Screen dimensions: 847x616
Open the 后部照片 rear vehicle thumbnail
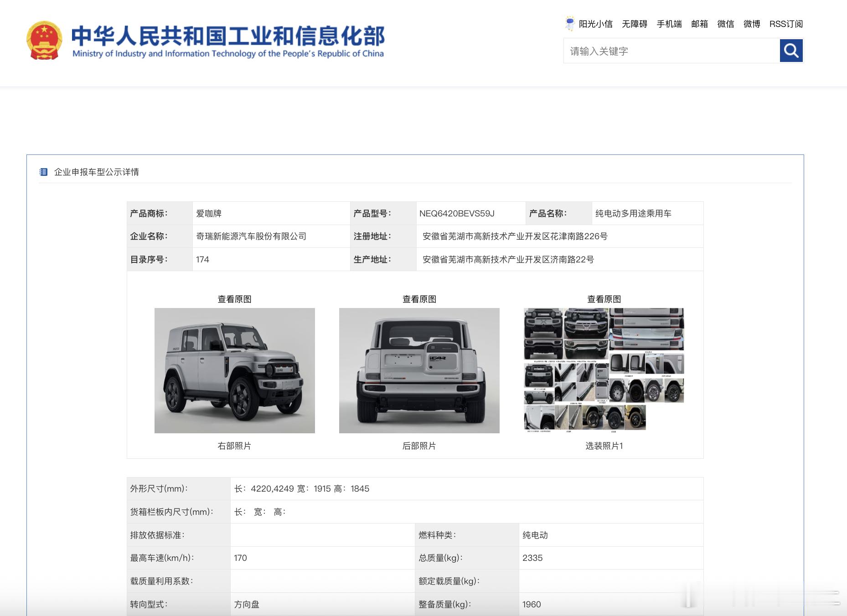pos(419,370)
